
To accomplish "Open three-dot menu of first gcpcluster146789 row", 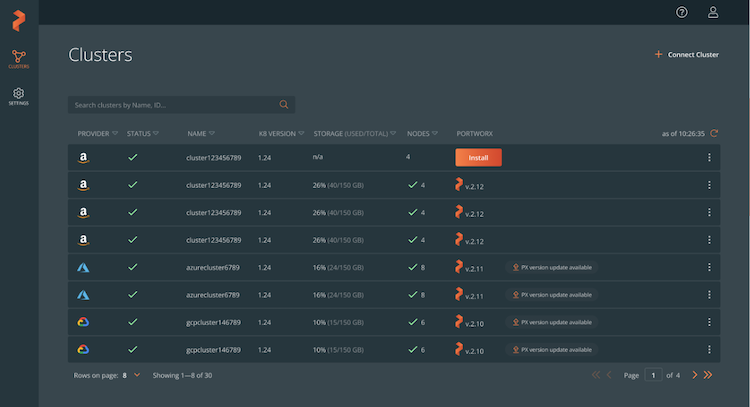I will [x=709, y=322].
